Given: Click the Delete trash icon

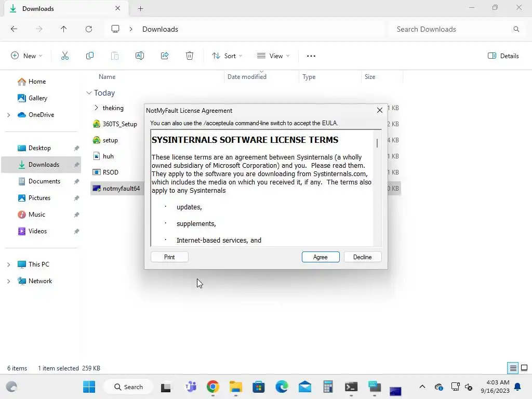Looking at the screenshot, I should click(x=190, y=56).
